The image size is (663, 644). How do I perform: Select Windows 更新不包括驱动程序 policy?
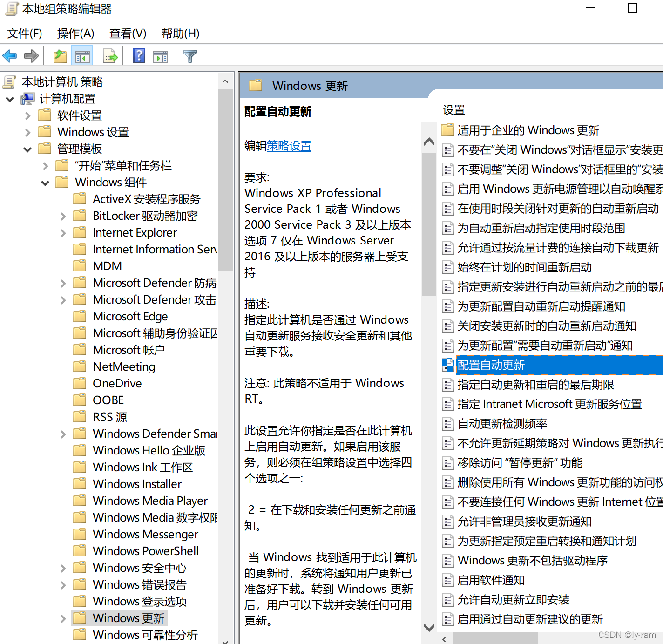[x=533, y=561]
